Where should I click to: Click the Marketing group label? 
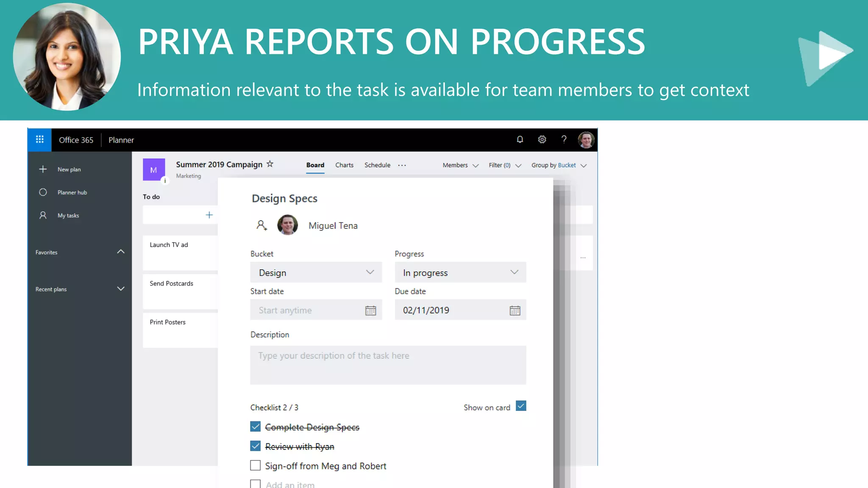coord(189,176)
